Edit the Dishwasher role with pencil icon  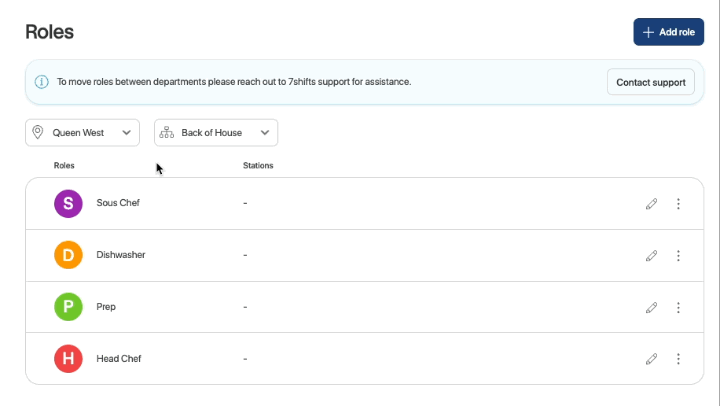pos(651,256)
